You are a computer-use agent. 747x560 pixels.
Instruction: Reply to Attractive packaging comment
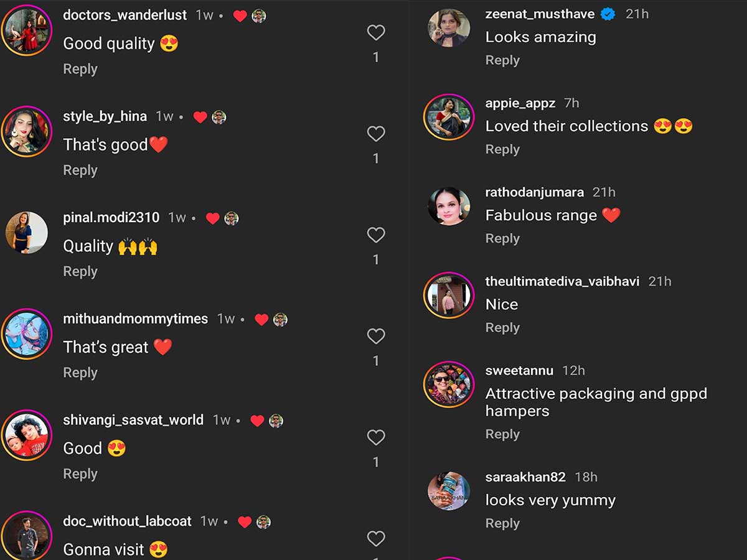coord(502,434)
